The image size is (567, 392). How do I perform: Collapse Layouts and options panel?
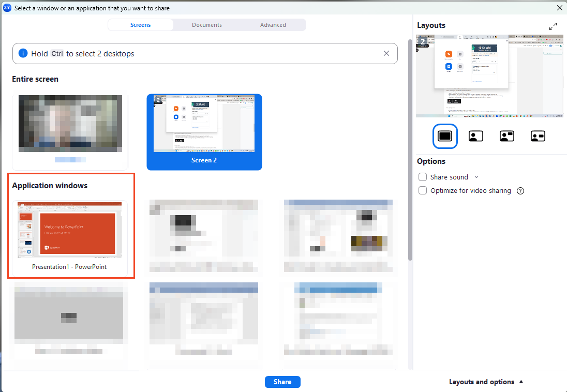tap(486, 382)
